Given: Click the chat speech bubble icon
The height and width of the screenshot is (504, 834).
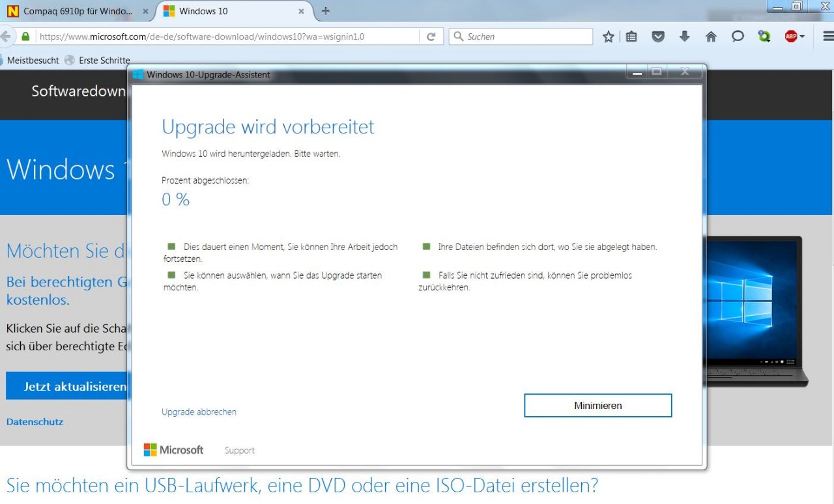Looking at the screenshot, I should coord(738,36).
